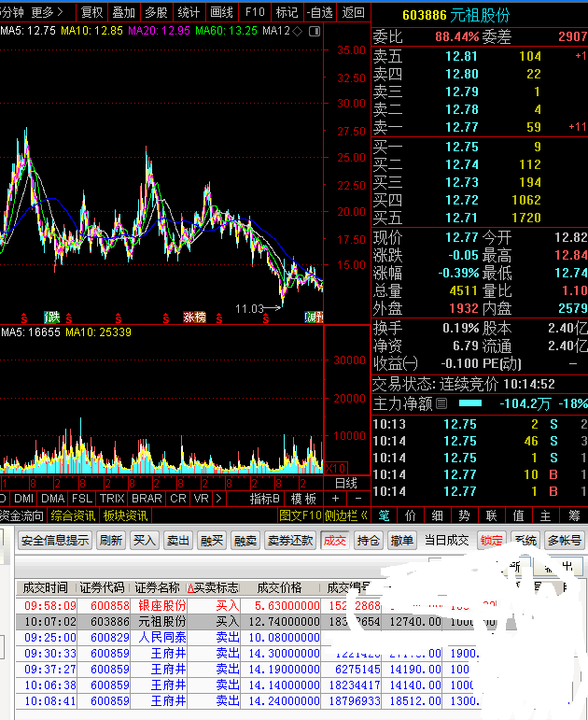
Task: Expand more indicators with the arrow after VR
Action: coord(219,499)
